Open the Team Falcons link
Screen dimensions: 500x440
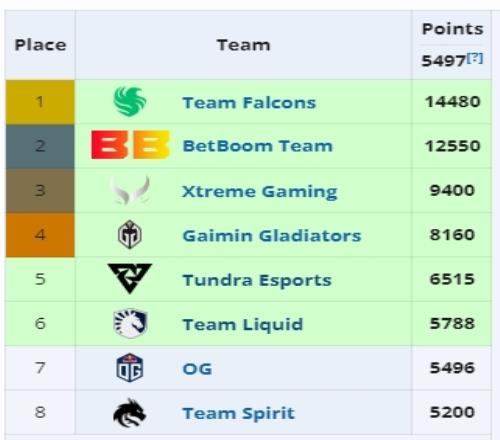click(x=249, y=102)
